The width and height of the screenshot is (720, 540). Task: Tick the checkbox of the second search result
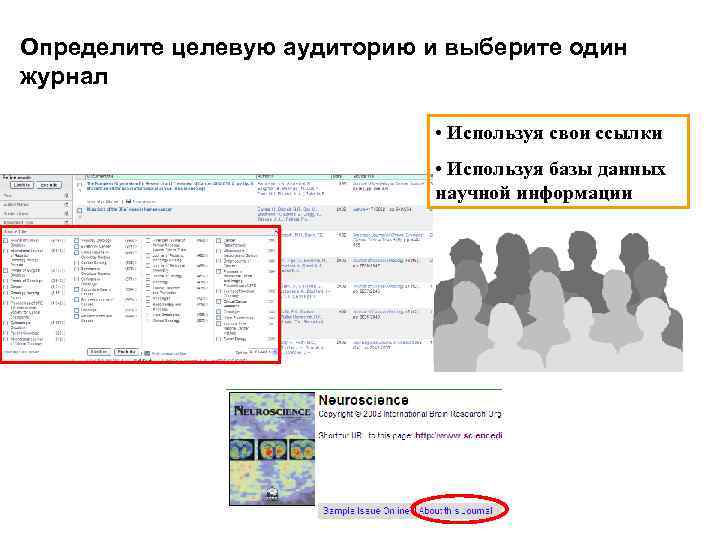coord(79,211)
